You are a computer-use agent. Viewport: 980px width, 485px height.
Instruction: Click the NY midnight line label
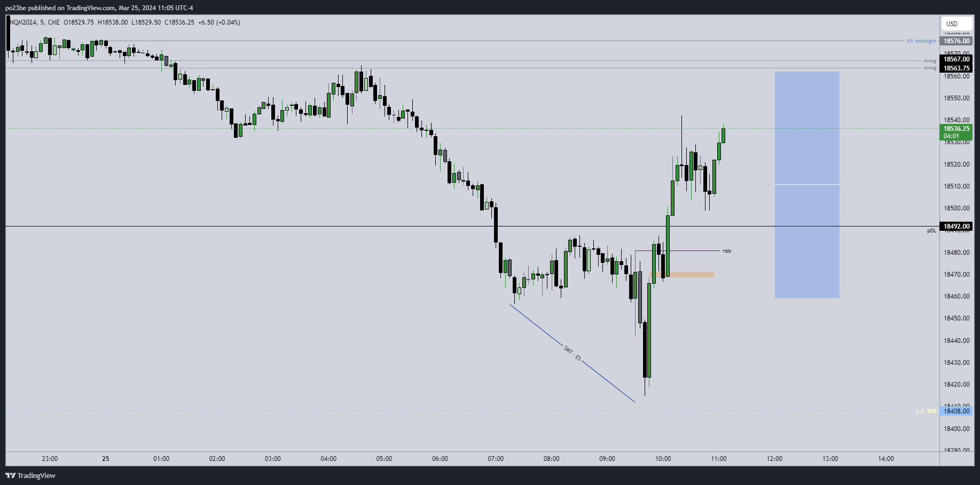tap(921, 41)
